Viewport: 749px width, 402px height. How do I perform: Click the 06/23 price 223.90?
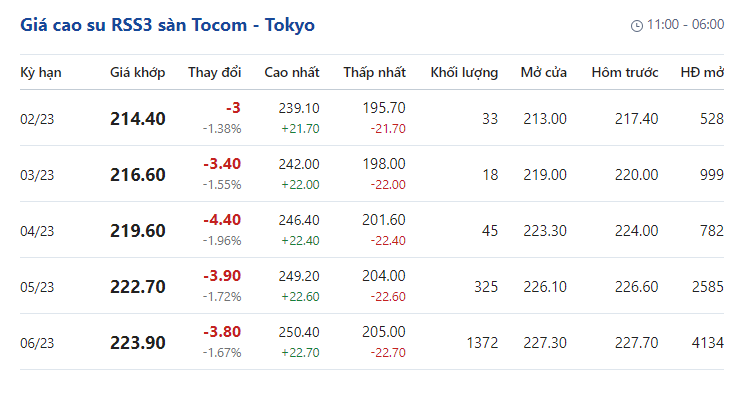click(138, 342)
